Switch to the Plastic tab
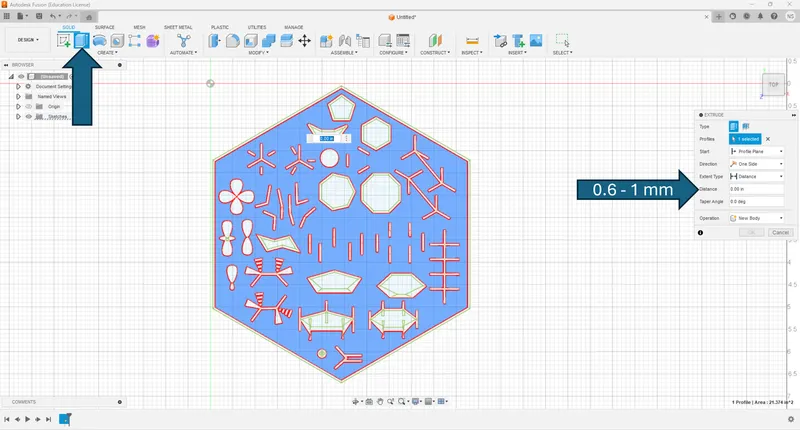The height and width of the screenshot is (430, 800). click(x=220, y=27)
